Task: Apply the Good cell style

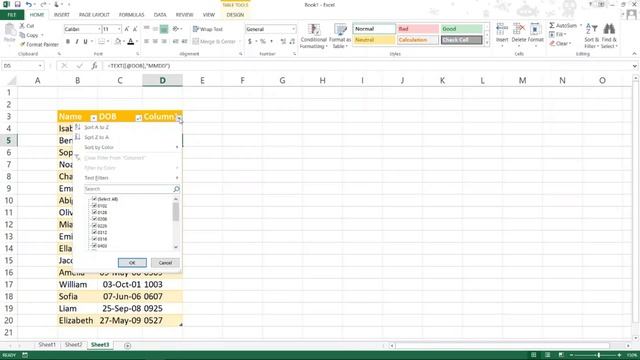Action: (x=462, y=29)
